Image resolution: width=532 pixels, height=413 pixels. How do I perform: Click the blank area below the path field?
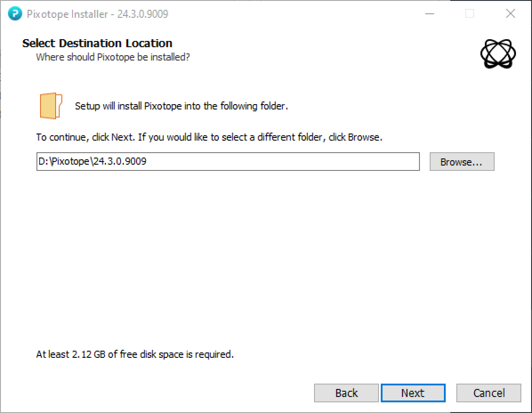267,258
